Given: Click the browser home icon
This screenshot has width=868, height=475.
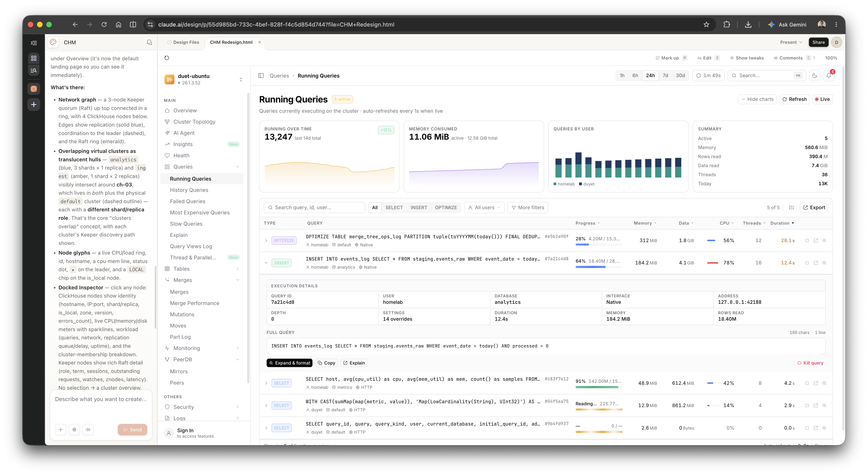Looking at the screenshot, I should coord(119,25).
